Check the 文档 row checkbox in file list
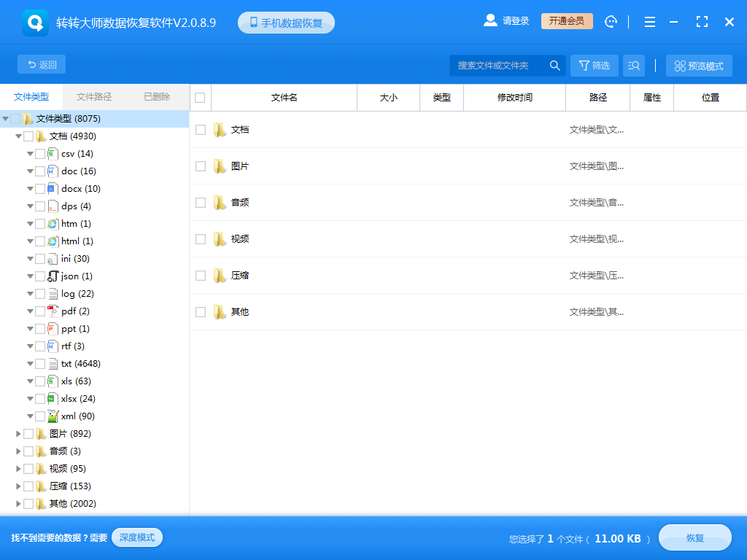The width and height of the screenshot is (747, 560). click(x=201, y=130)
